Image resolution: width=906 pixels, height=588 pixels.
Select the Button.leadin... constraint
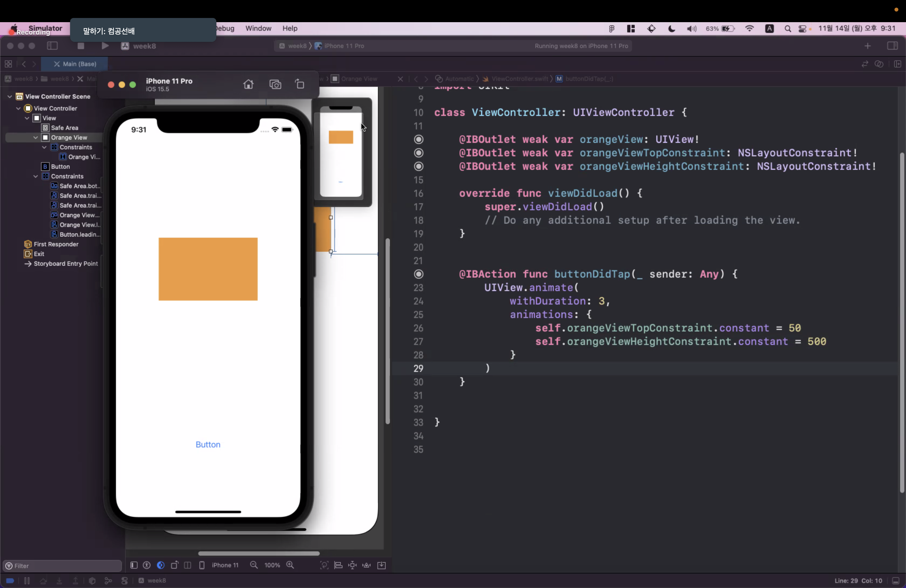(75, 234)
